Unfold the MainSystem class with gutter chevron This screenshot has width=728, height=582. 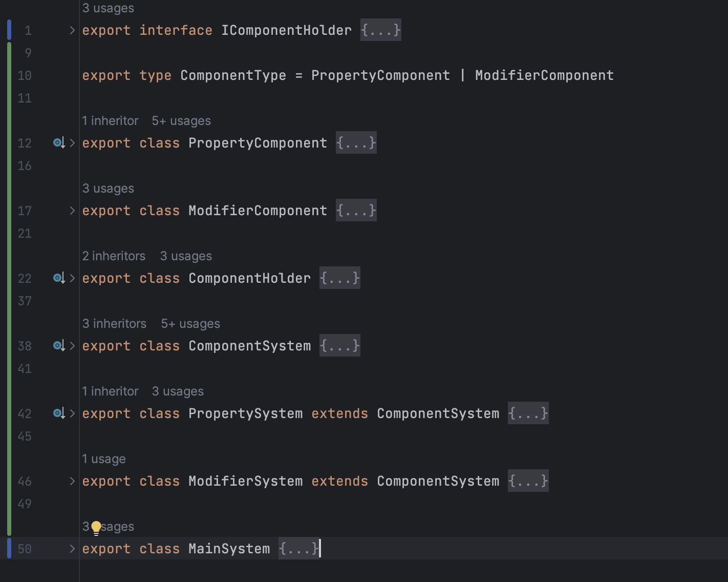(72, 549)
